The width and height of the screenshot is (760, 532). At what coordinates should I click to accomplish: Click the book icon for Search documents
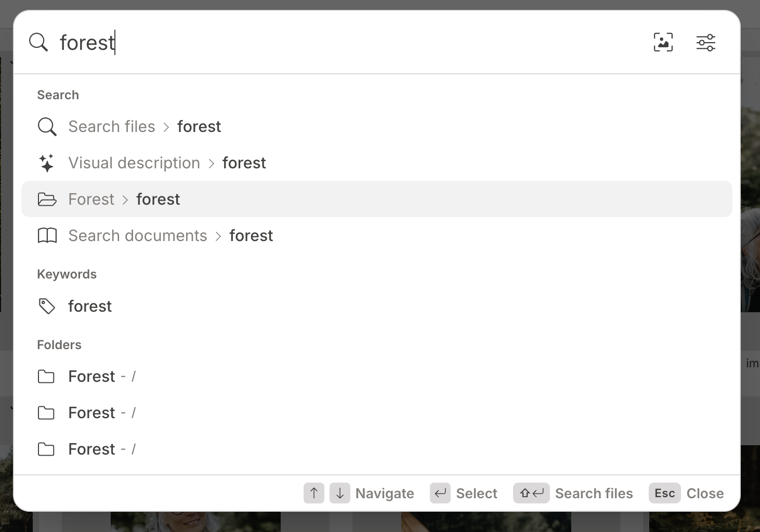pyautogui.click(x=47, y=236)
